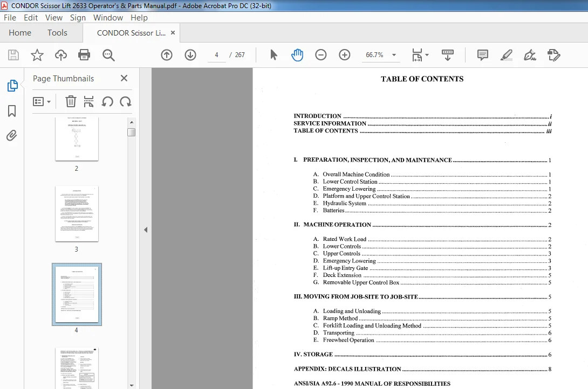Open the Page Thumbnails sidebar panel icon

(12, 85)
